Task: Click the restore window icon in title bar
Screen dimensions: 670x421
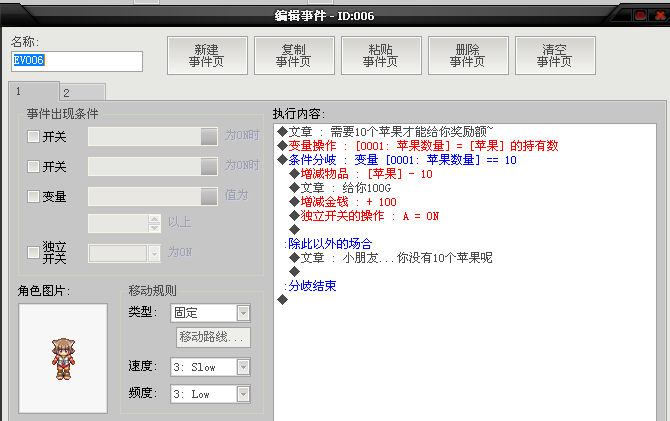Action: (640, 16)
